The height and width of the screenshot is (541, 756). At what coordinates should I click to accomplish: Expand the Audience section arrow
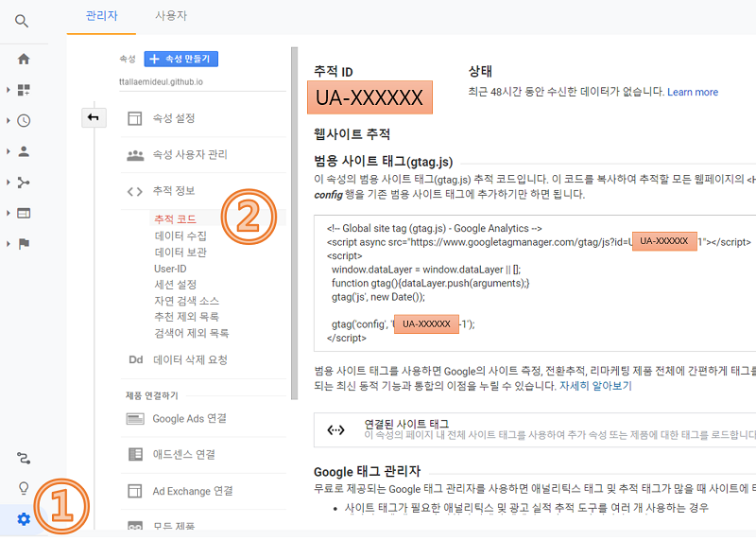point(9,151)
